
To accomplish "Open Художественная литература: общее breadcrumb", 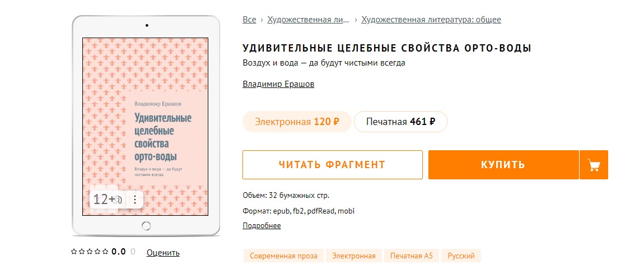I will (431, 20).
